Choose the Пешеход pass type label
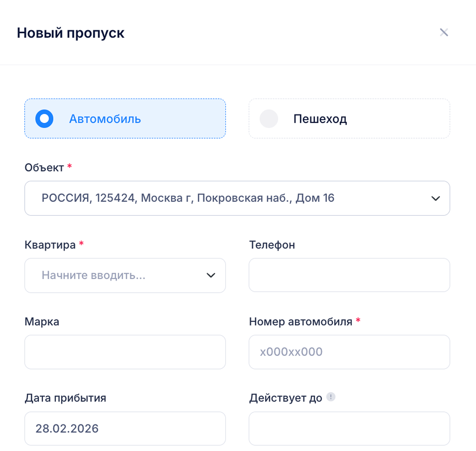 320,119
